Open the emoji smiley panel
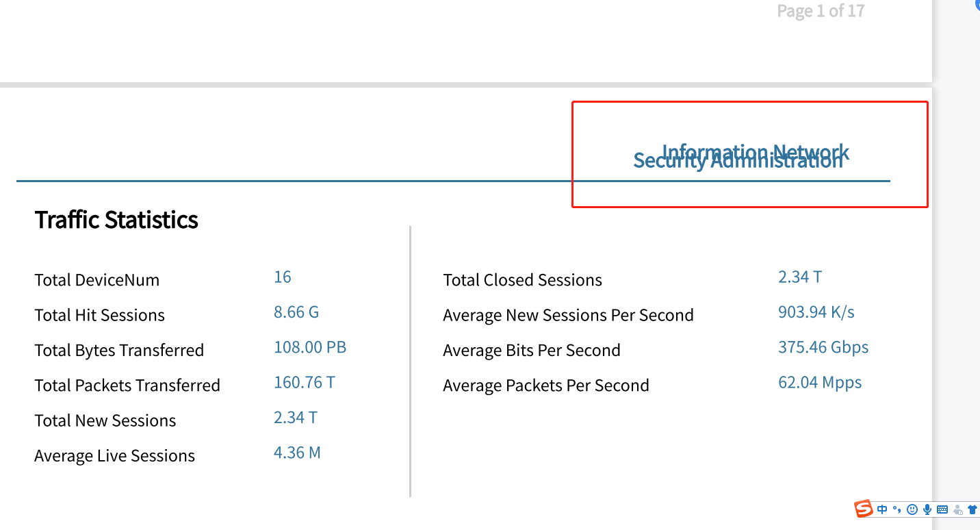 pos(912,509)
